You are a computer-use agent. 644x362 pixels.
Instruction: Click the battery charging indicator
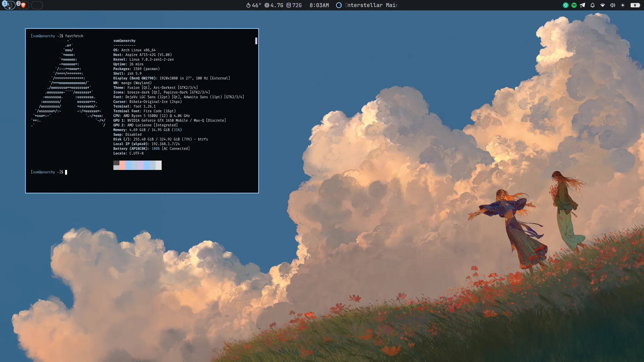pos(635,5)
